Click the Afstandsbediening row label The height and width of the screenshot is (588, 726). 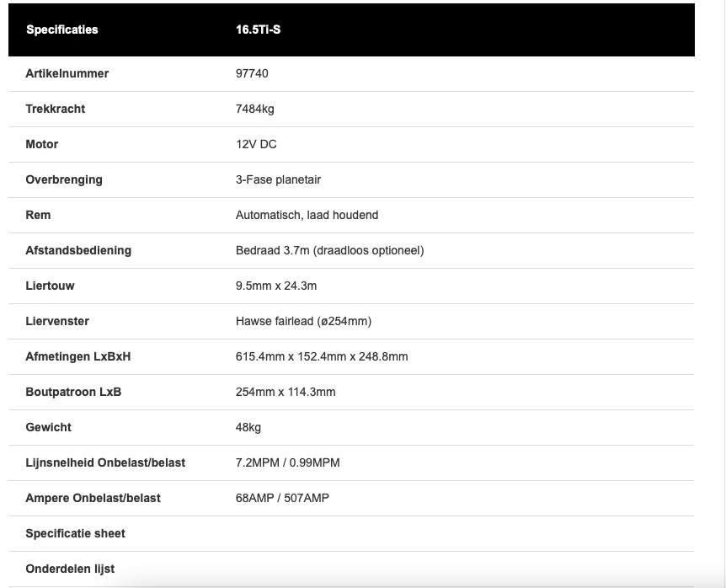coord(78,250)
